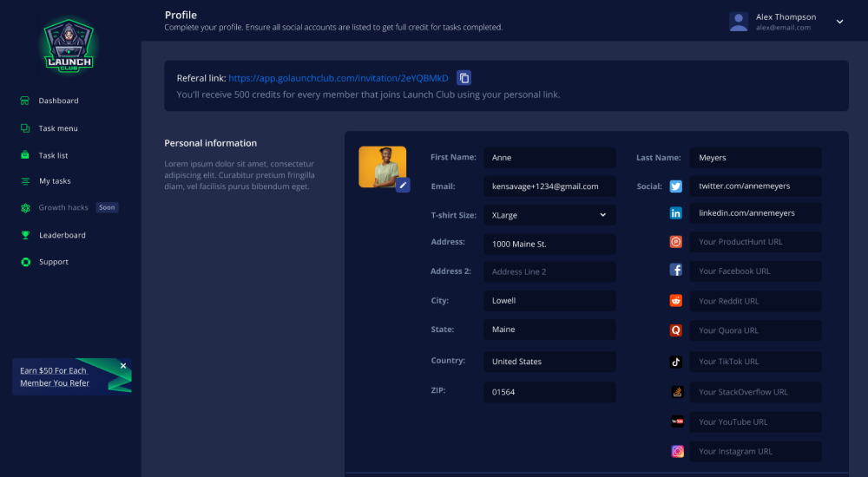Image resolution: width=868 pixels, height=477 pixels.
Task: Open the T-shirt Size dropdown
Action: click(549, 215)
